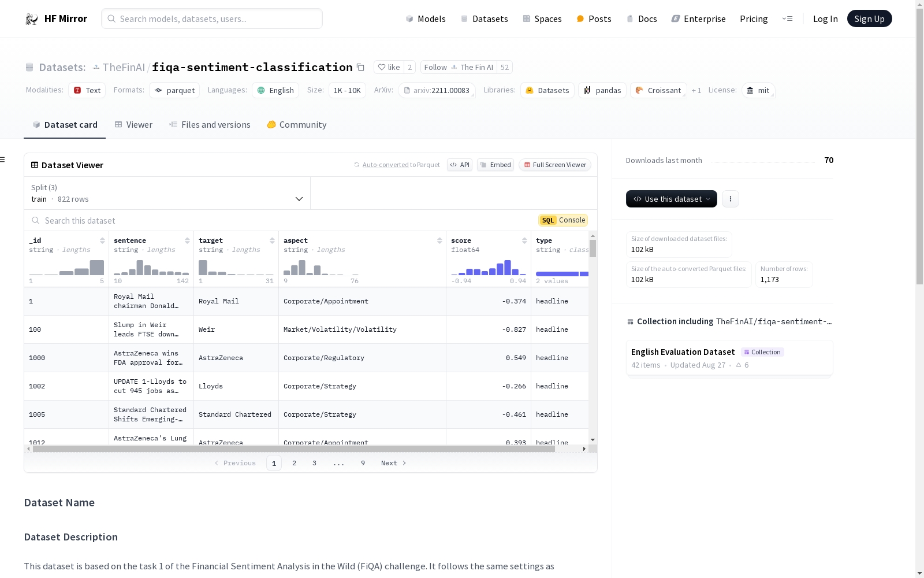Sort the score column
This screenshot has height=578, width=924.
(x=524, y=240)
